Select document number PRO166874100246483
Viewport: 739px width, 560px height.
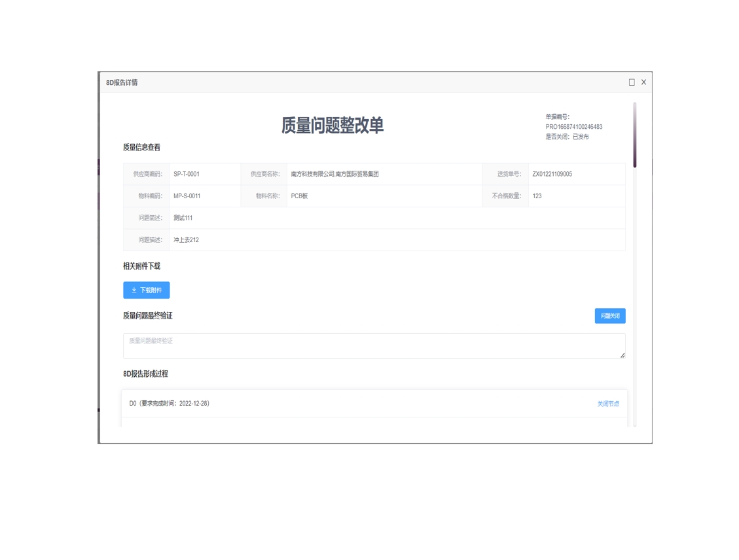click(574, 127)
